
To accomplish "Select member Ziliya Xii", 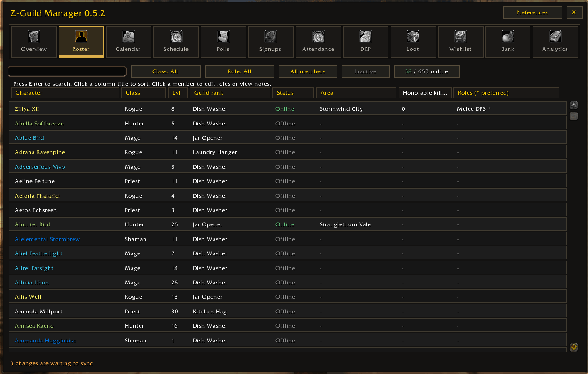I will (288, 109).
